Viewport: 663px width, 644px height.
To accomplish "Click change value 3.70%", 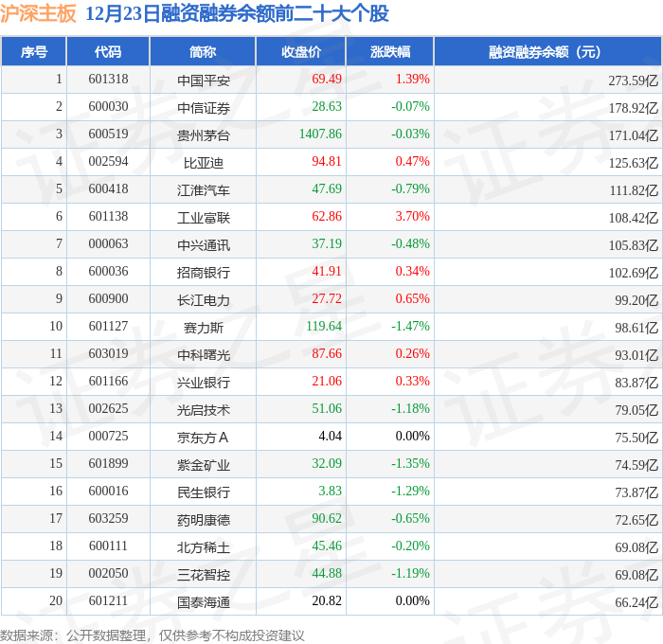I will click(412, 217).
